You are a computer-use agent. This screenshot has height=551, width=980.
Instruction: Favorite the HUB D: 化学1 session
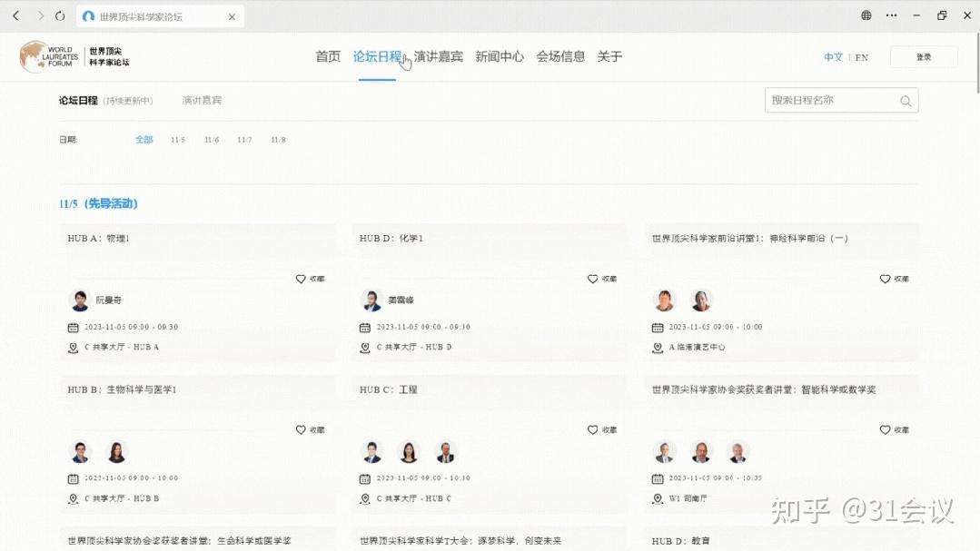tap(602, 279)
